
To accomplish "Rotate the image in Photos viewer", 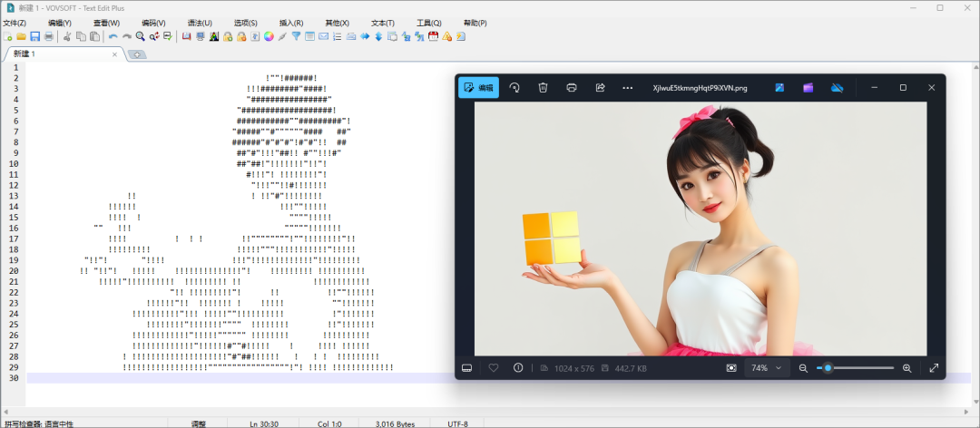I will coord(514,87).
